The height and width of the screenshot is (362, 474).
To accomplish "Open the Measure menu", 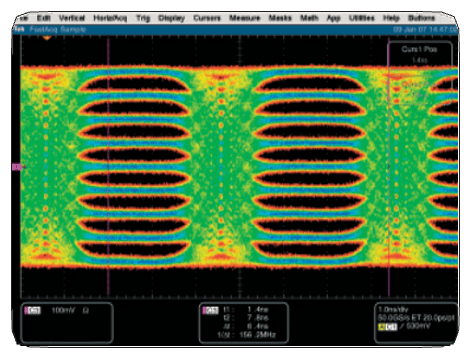I will (x=244, y=18).
